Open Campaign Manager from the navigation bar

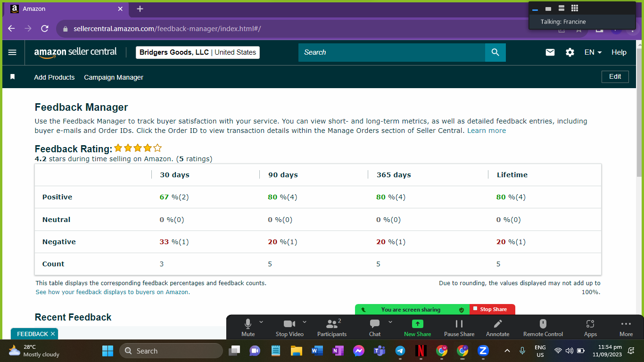coord(114,77)
